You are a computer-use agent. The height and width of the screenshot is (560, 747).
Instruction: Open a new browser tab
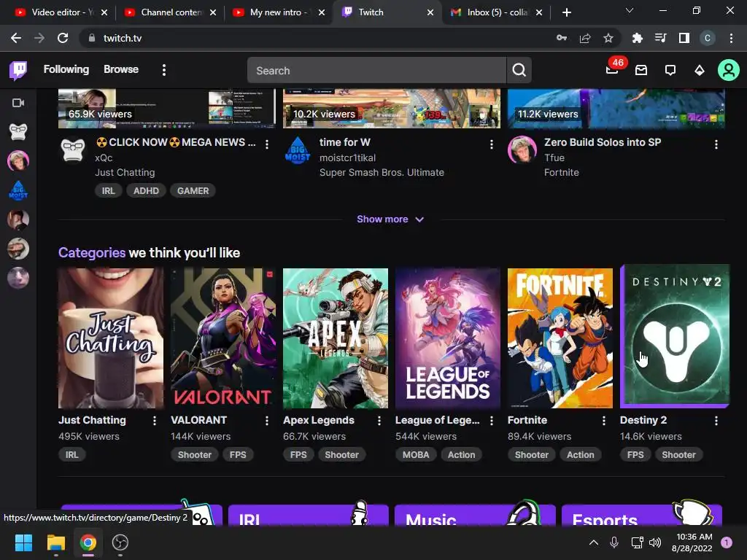pyautogui.click(x=566, y=12)
